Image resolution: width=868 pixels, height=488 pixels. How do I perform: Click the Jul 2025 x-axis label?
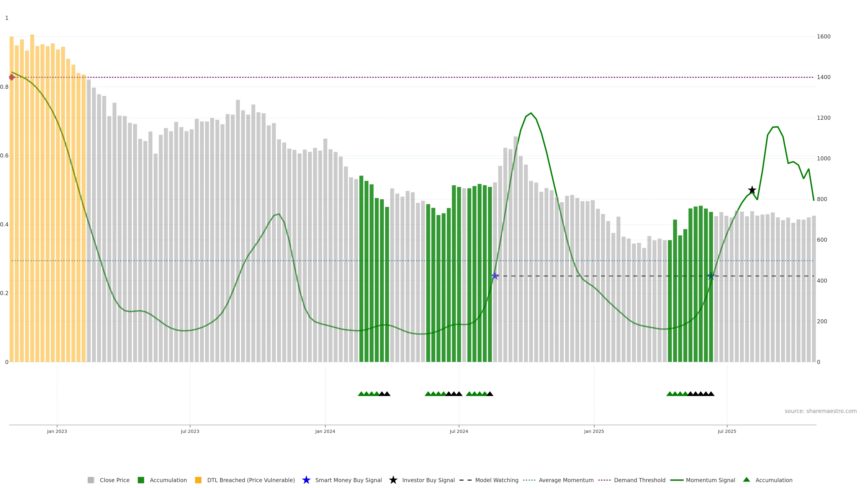[727, 431]
